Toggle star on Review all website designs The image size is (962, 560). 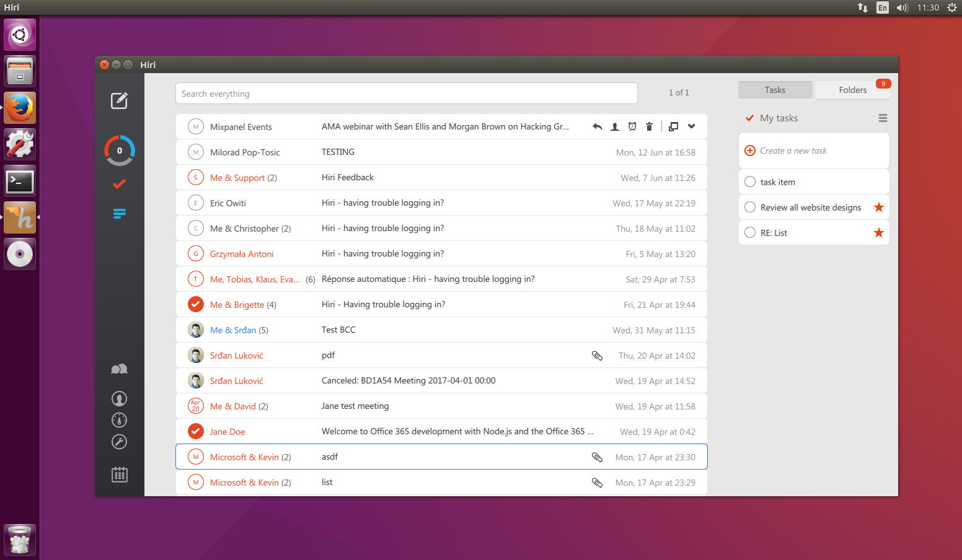pyautogui.click(x=878, y=208)
